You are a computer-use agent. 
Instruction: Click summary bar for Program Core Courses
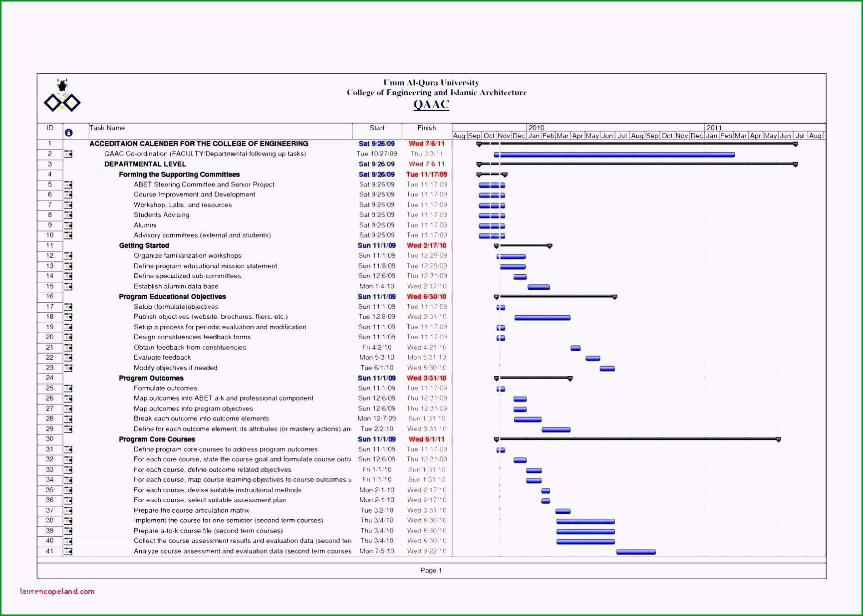637,439
